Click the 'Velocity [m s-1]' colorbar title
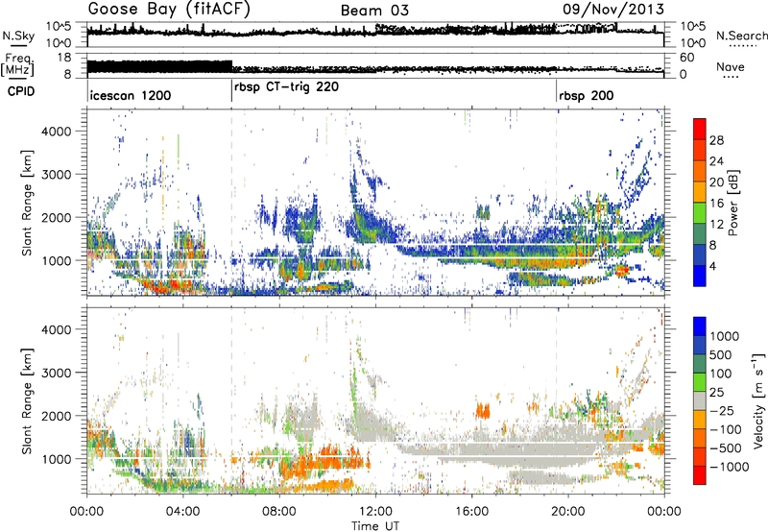 tap(758, 400)
